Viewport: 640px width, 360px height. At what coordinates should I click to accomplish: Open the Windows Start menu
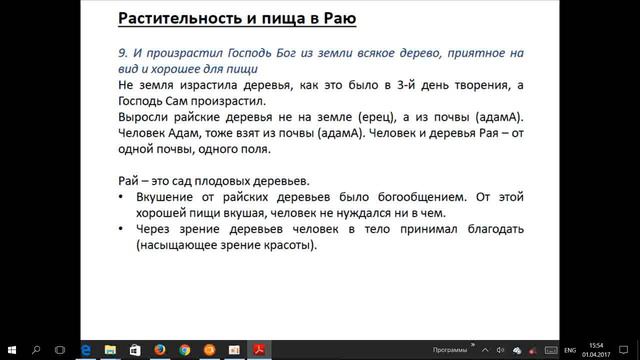click(12, 350)
